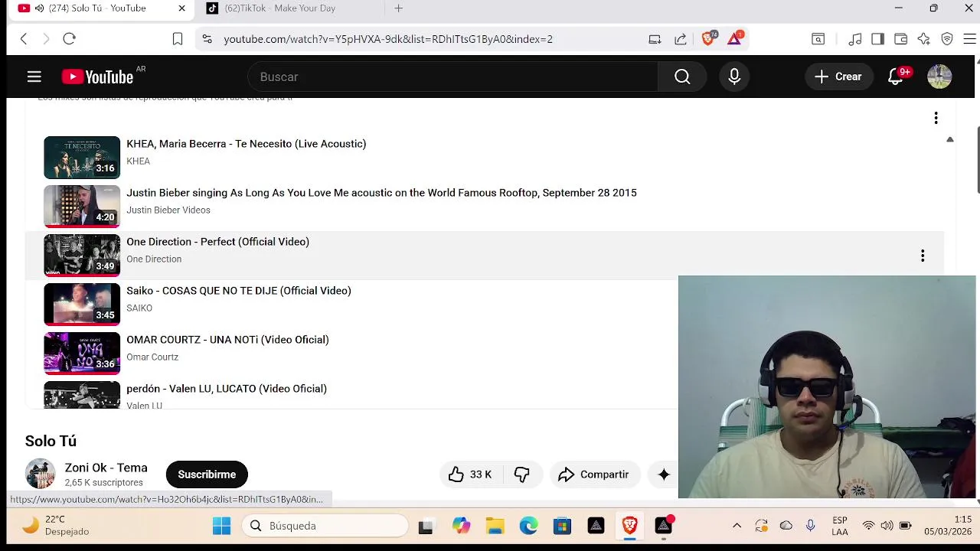
Task: Open Microsoft Store from taskbar
Action: tap(562, 526)
